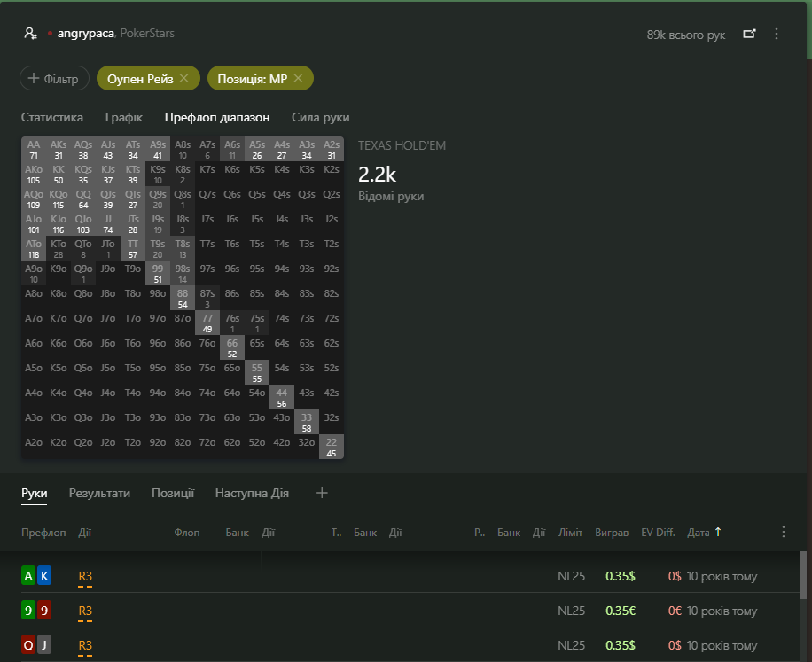Add a new filter with the Фільтр button

54,78
